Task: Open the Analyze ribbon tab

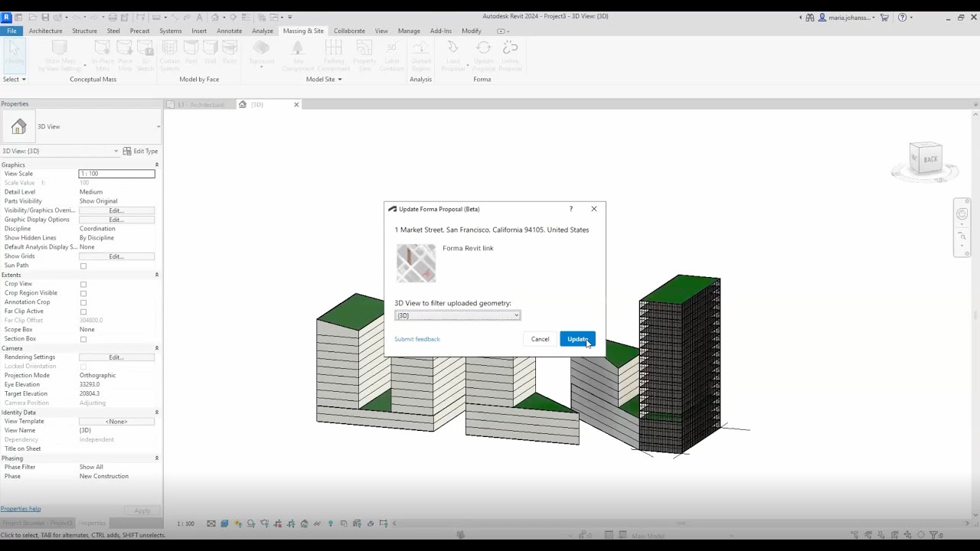Action: click(263, 31)
